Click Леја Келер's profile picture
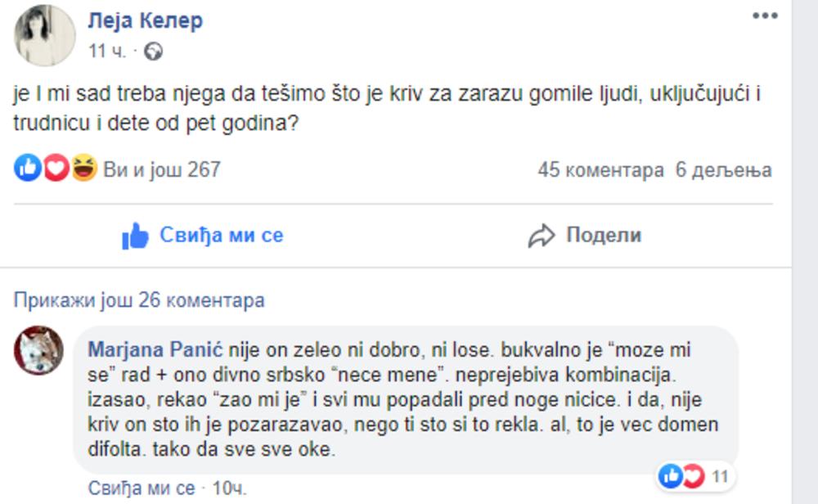The width and height of the screenshot is (818, 504). click(x=44, y=35)
